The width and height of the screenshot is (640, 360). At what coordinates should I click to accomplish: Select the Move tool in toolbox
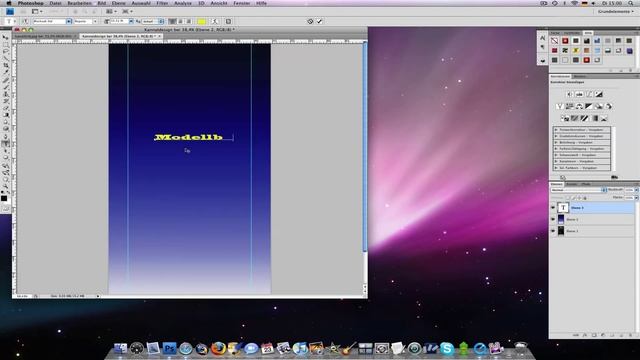tap(6, 38)
